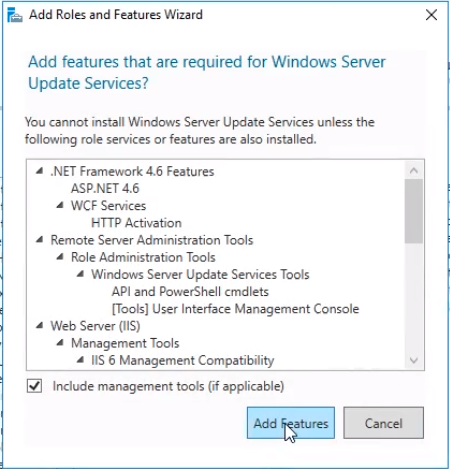Collapse the Web Server (IIS) node

coord(40,325)
